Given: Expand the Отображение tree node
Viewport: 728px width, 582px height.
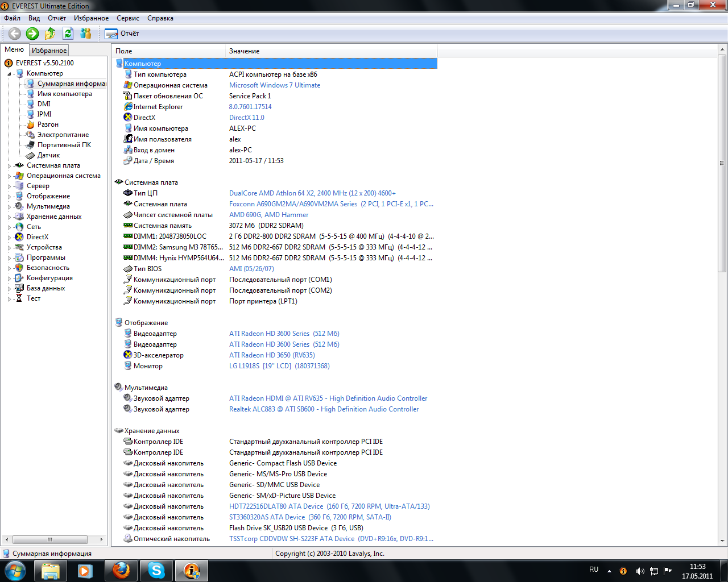Looking at the screenshot, I should point(9,197).
